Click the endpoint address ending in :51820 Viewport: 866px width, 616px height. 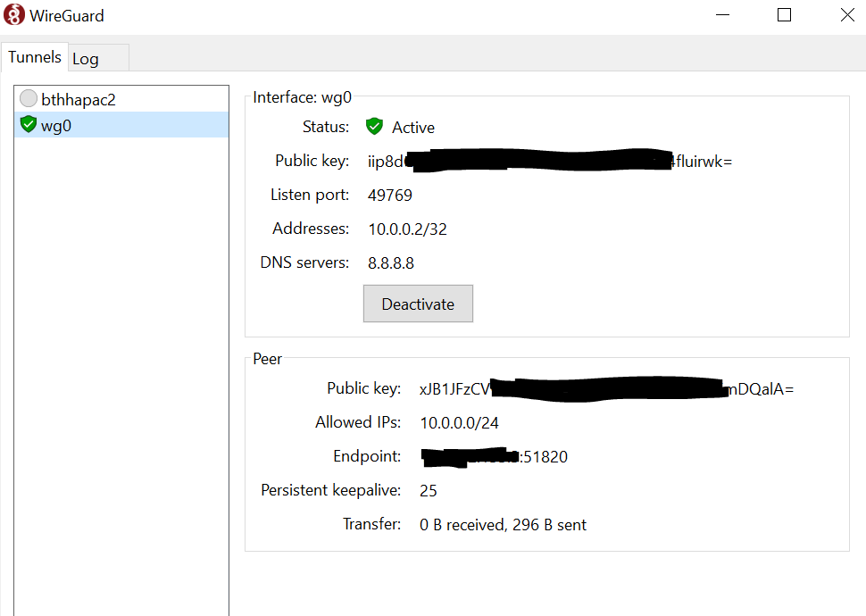tap(494, 457)
